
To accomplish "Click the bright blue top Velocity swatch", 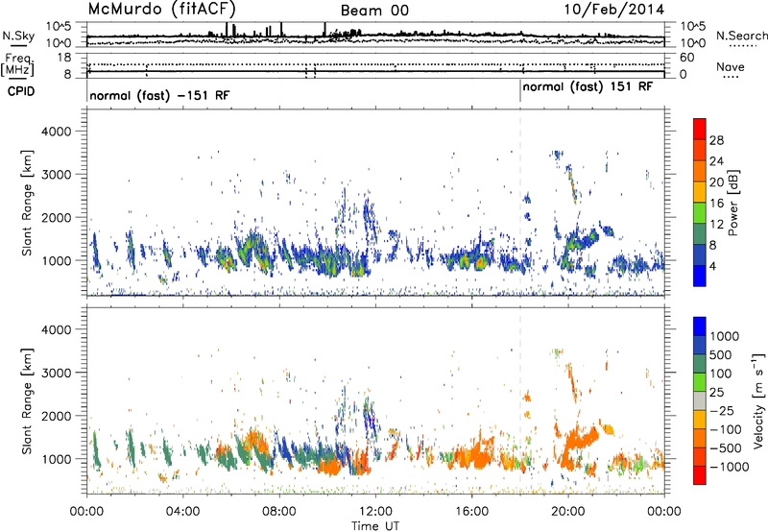I will 700,326.
